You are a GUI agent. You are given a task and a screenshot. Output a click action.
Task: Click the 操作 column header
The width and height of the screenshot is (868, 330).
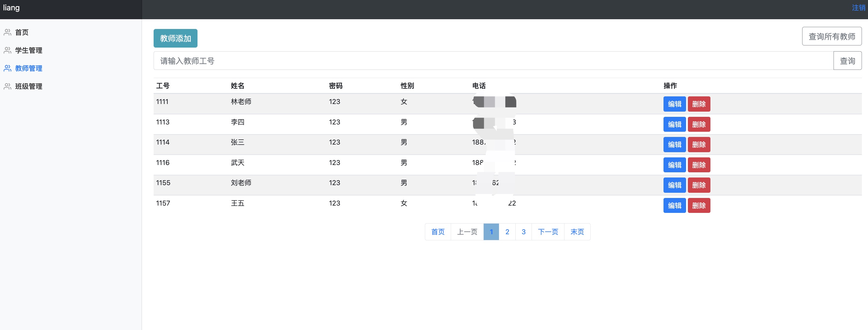point(670,86)
